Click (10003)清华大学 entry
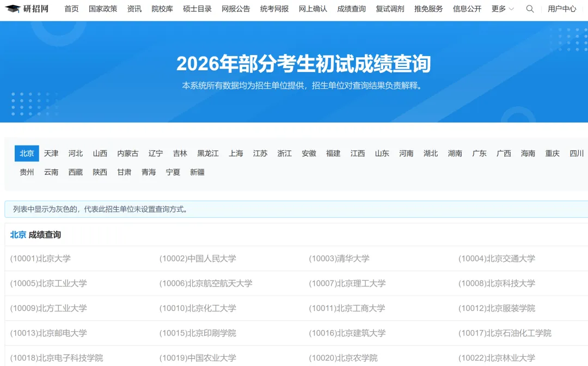The image size is (588, 366). [x=339, y=258]
